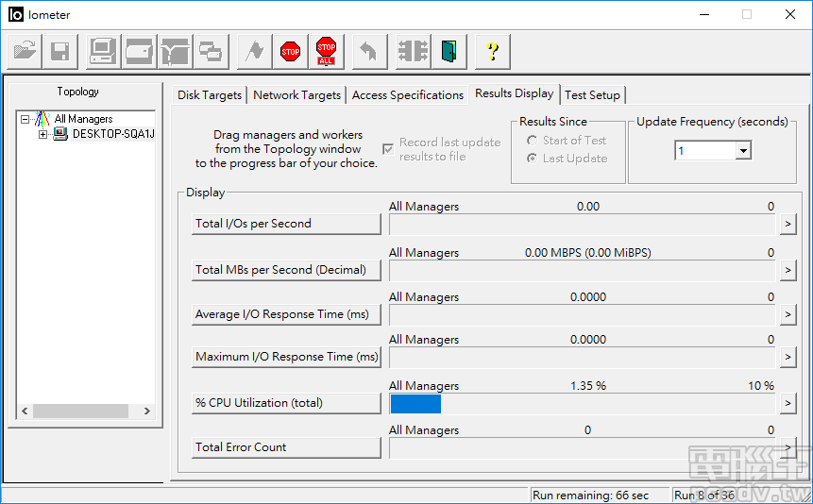813x504 pixels.
Task: Open chart arrow for Total MBs per Second
Action: [788, 270]
